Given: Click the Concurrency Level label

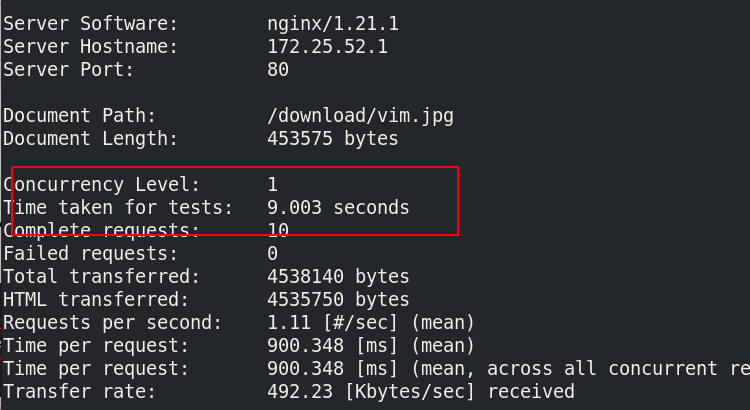Looking at the screenshot, I should pos(101,184).
